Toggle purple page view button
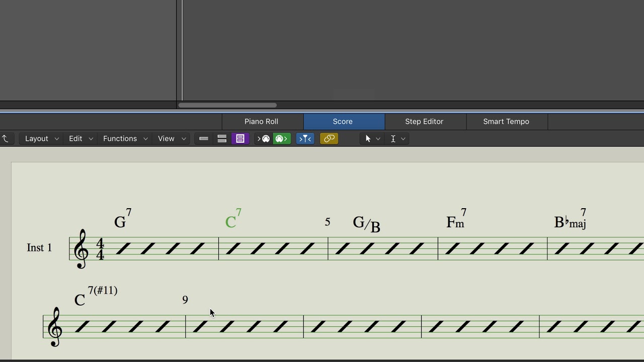 pos(240,139)
